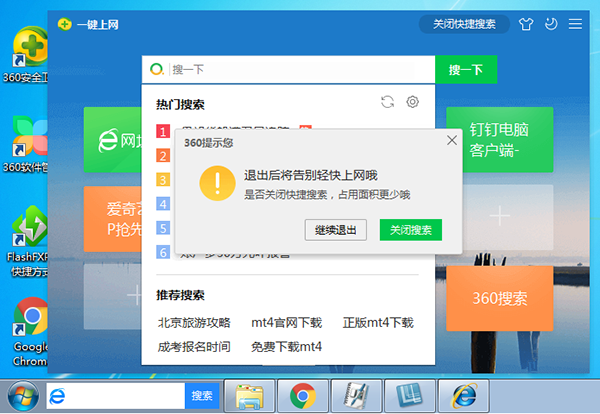This screenshot has width=600, height=414.
Task: Click the IE logo in taskbar search
Action: click(57, 396)
